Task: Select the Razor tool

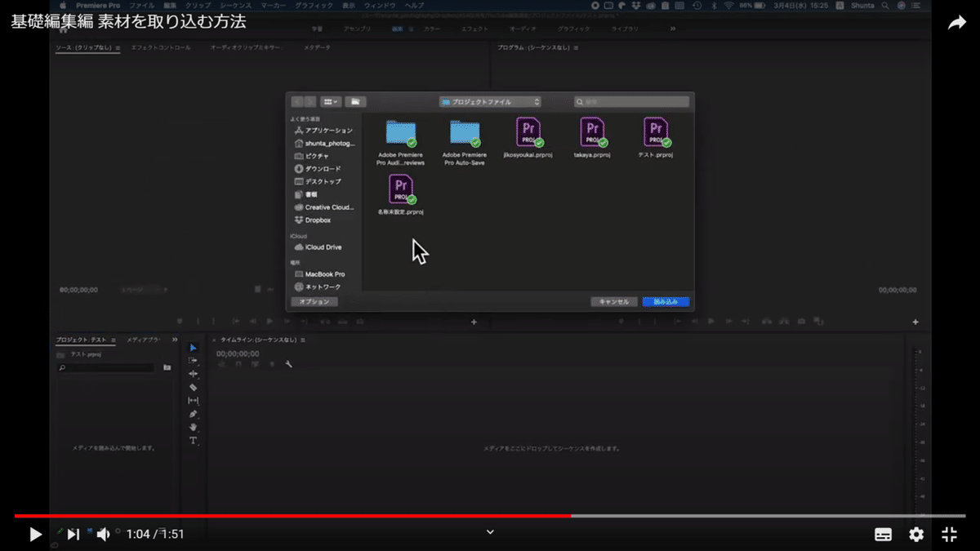Action: 194,387
